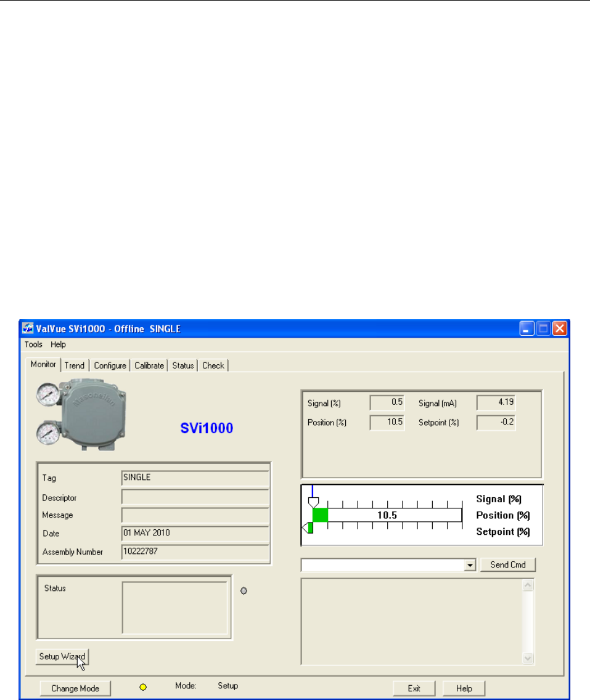This screenshot has width=590, height=700.
Task: Click the empty Descriptor field
Action: pyautogui.click(x=195, y=497)
